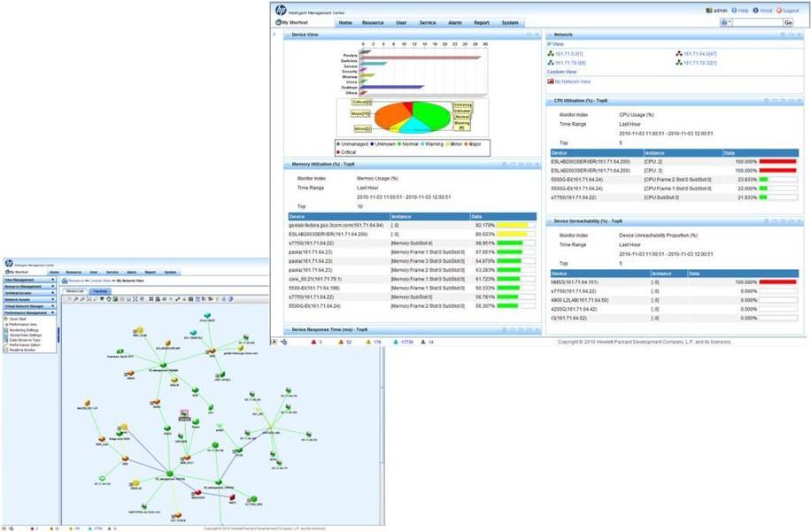Click the Help icon in the header

click(x=734, y=10)
